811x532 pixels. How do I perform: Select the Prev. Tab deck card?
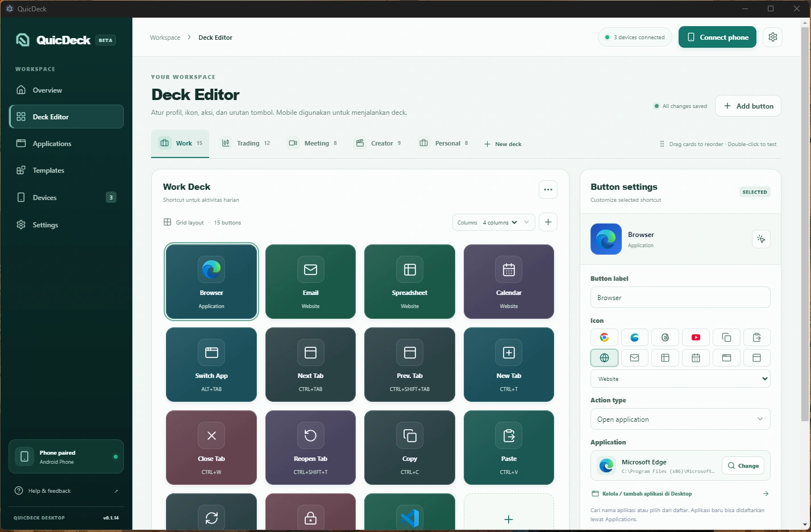coord(410,364)
